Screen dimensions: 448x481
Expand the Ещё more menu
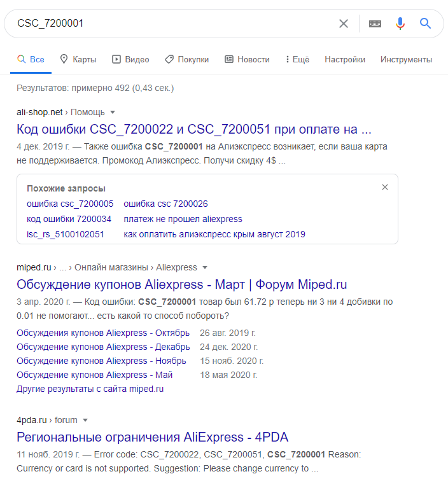pos(297,60)
